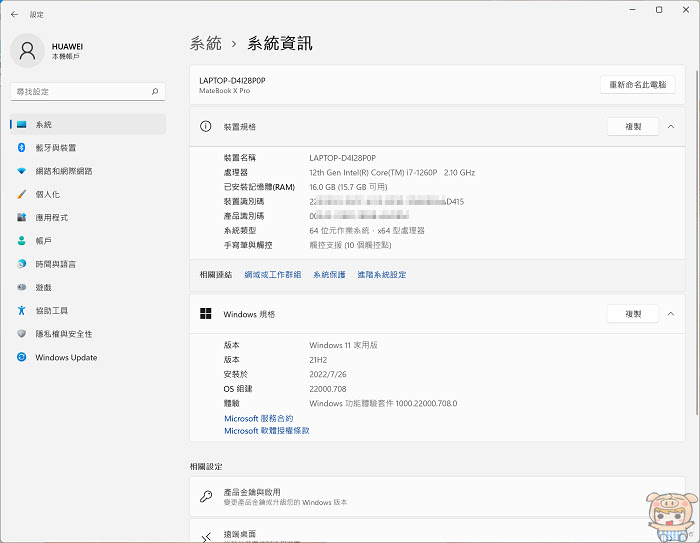Open the HUAWEI account avatar

(x=27, y=50)
